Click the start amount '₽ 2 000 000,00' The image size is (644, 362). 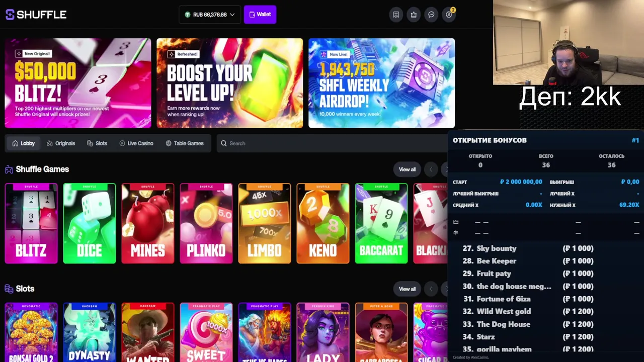tap(521, 182)
